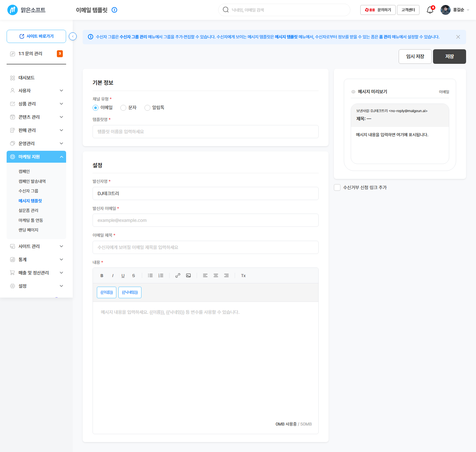Expand the 운영관리 menu chevron
This screenshot has width=476, height=452.
pos(61,144)
